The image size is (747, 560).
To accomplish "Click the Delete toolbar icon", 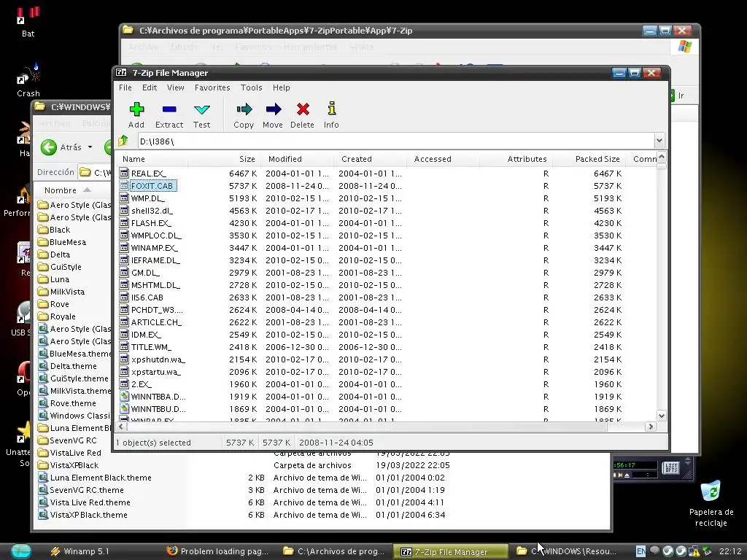I will (303, 109).
